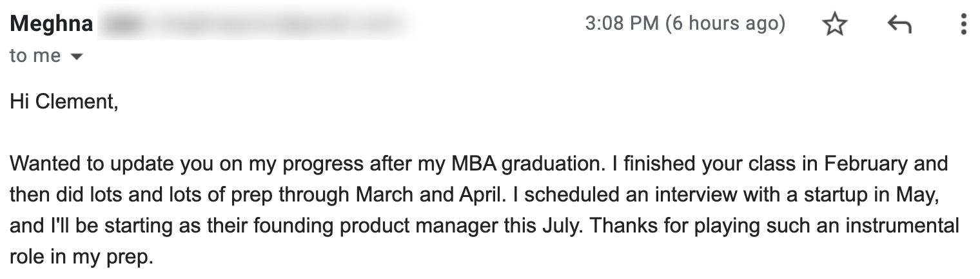Click the 'to me' recipient text
This screenshot has height=279, width=980.
coord(35,56)
